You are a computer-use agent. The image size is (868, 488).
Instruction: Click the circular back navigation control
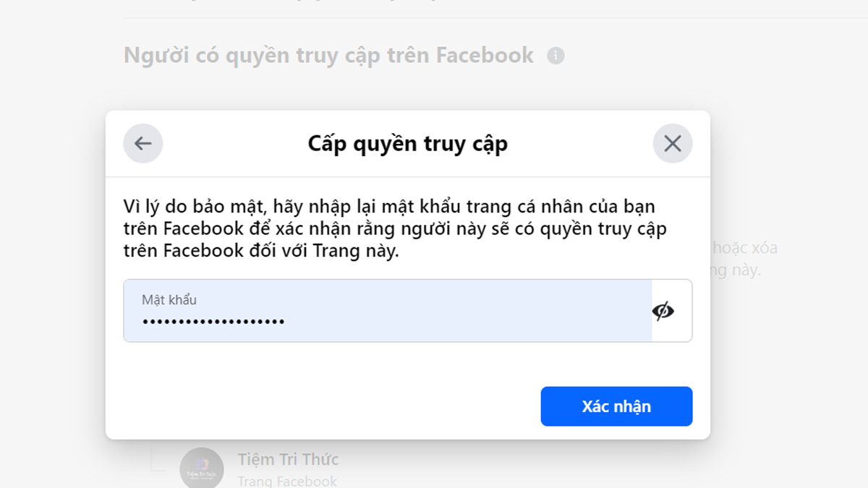point(142,142)
